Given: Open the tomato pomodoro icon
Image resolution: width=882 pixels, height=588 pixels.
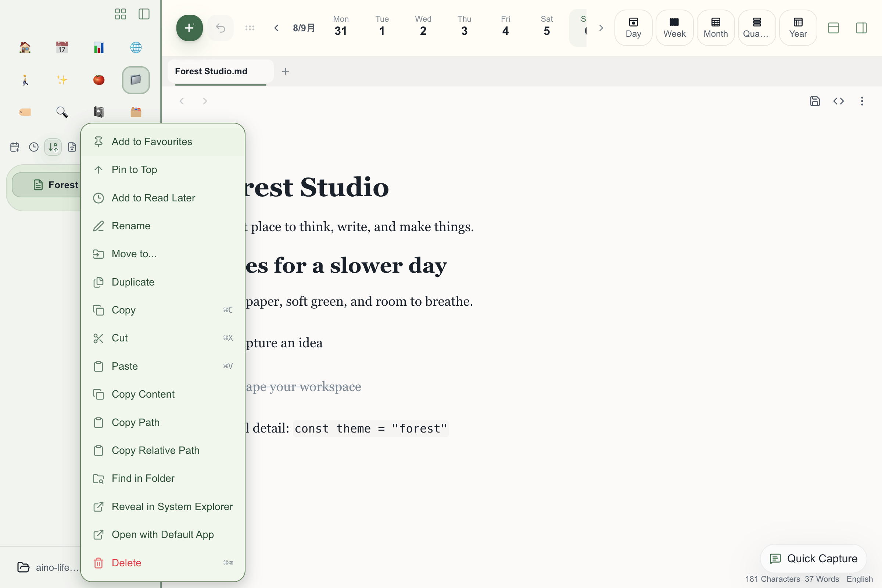Looking at the screenshot, I should point(98,80).
